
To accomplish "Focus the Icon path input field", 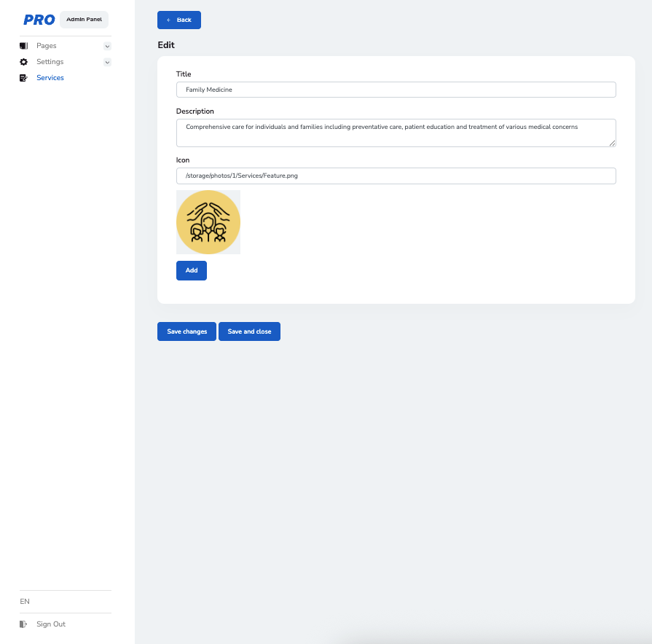I will point(396,176).
